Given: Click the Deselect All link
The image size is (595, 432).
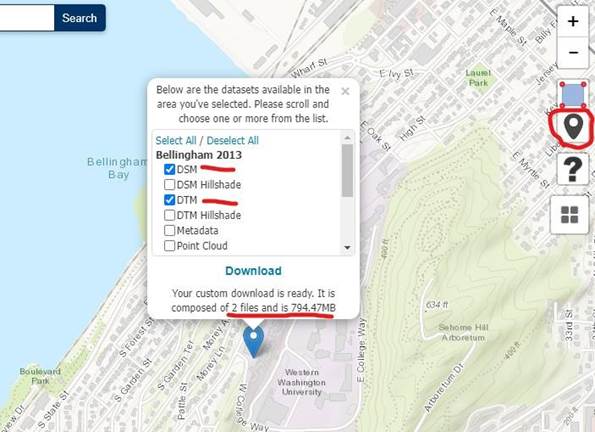Looking at the screenshot, I should tap(233, 140).
